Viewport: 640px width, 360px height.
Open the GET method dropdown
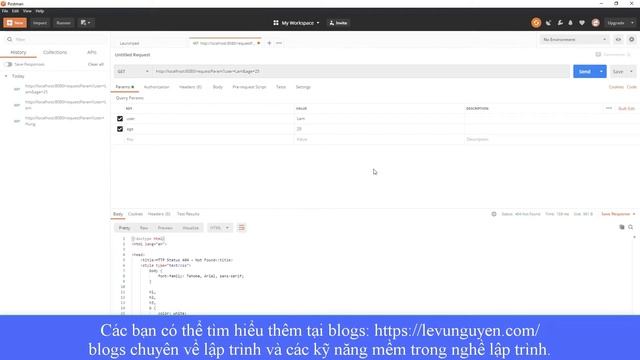point(133,71)
